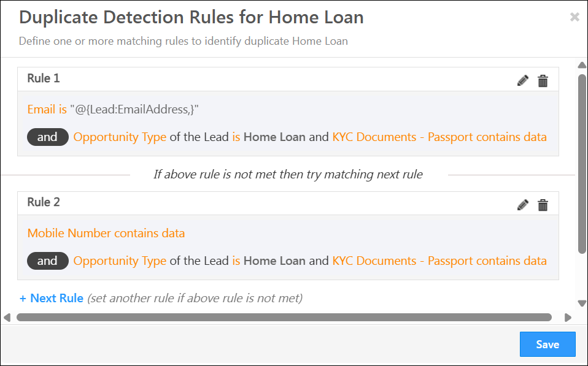Select Mobile Number contains data condition
Screen dimensions: 588x366
pyautogui.click(x=106, y=234)
